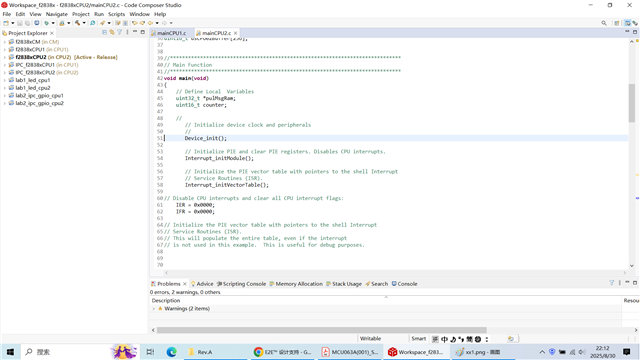640x360 pixels.
Task: Toggle Link with Editor in Project Explorer
Action: [x=112, y=32]
